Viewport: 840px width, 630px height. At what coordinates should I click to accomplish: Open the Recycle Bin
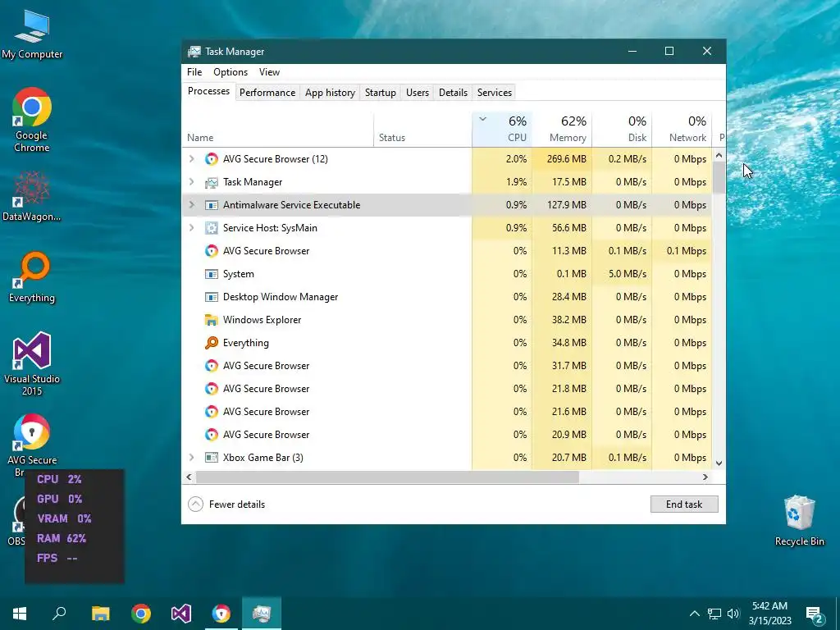[x=799, y=521]
